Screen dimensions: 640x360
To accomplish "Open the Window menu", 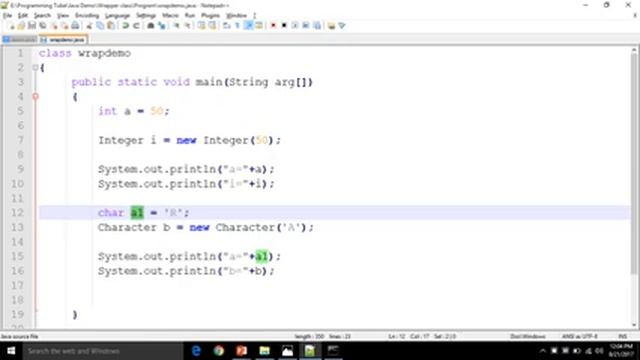I will tap(237, 16).
